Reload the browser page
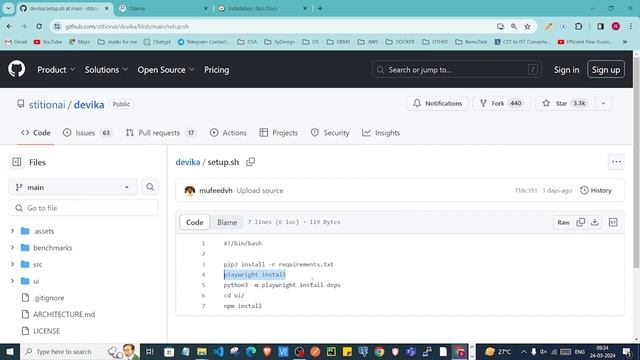This screenshot has height=360, width=640. click(x=39, y=26)
